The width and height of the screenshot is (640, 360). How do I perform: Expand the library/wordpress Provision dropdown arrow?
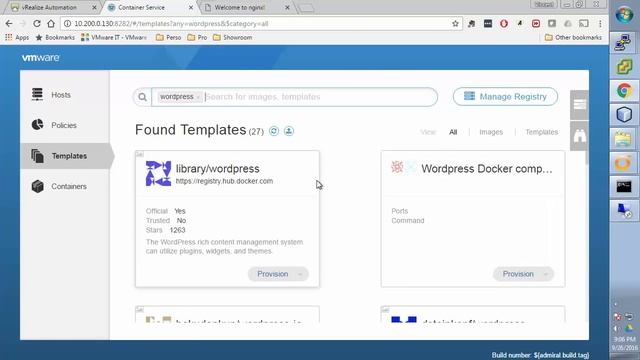(x=300, y=274)
